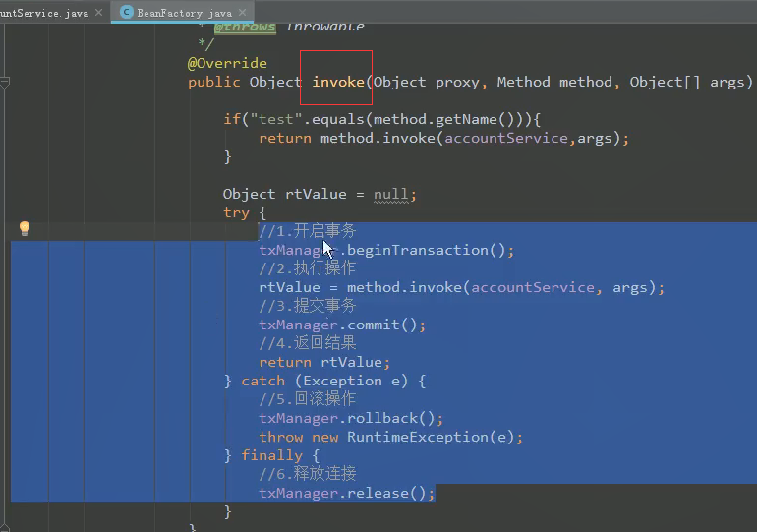
Task: Click 'Object rtValue' declaration
Action: tap(284, 194)
